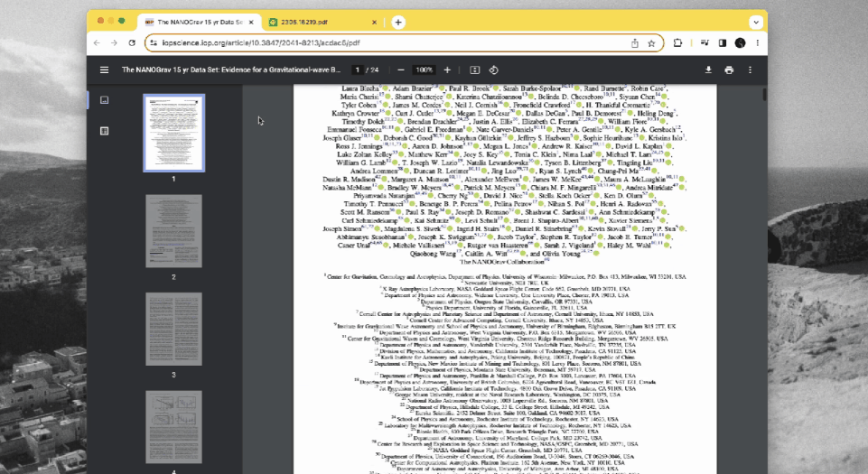Zoom in with plus button
The width and height of the screenshot is (868, 474).
[x=447, y=70]
